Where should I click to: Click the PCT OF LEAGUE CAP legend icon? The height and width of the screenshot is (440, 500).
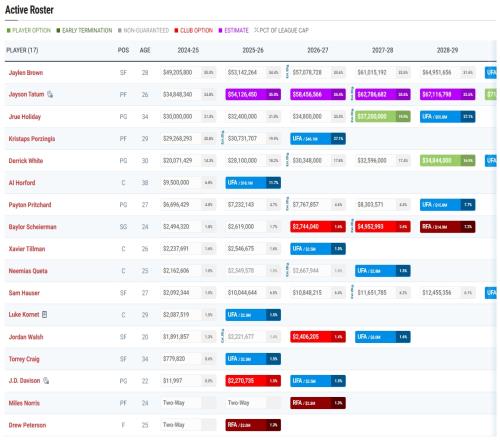[x=256, y=30]
